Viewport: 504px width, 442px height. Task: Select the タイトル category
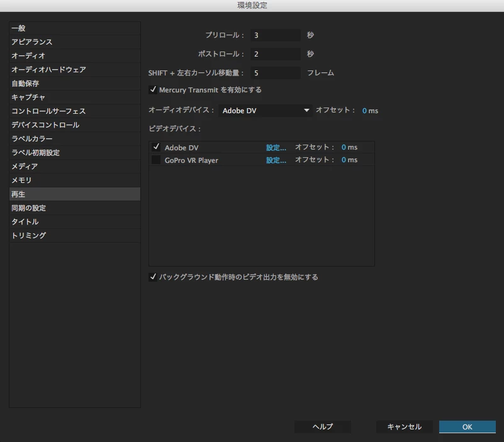[75, 222]
